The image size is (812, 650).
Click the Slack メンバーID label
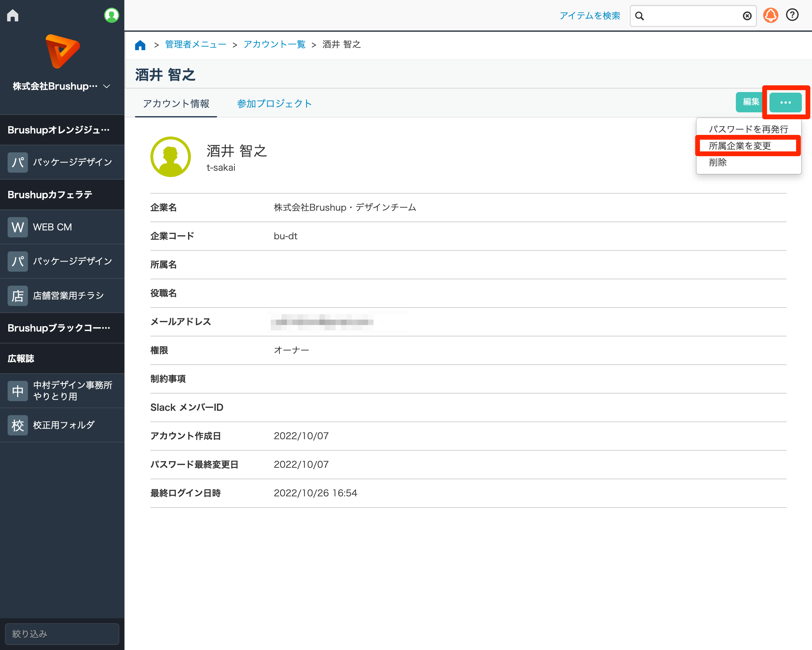tap(187, 407)
